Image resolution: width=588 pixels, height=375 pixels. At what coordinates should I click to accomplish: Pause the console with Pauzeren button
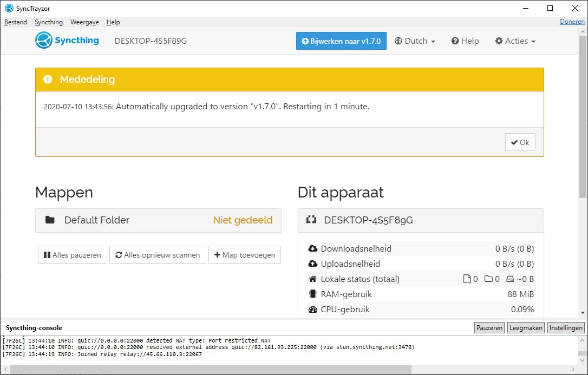(489, 328)
